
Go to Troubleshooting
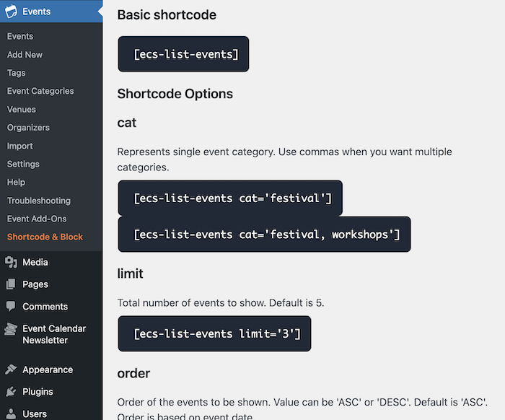click(39, 201)
